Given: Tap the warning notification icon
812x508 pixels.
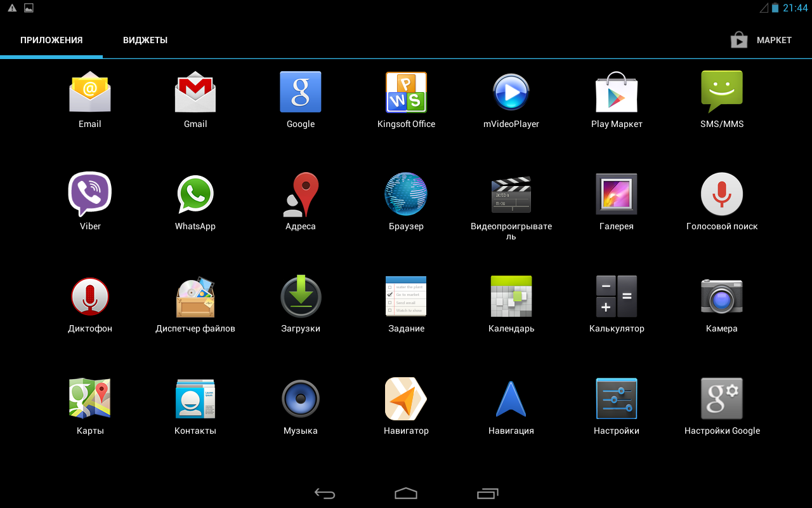Looking at the screenshot, I should click(12, 8).
